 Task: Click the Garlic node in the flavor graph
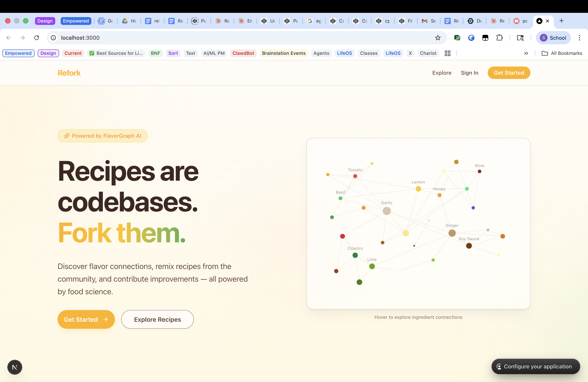[x=387, y=211]
